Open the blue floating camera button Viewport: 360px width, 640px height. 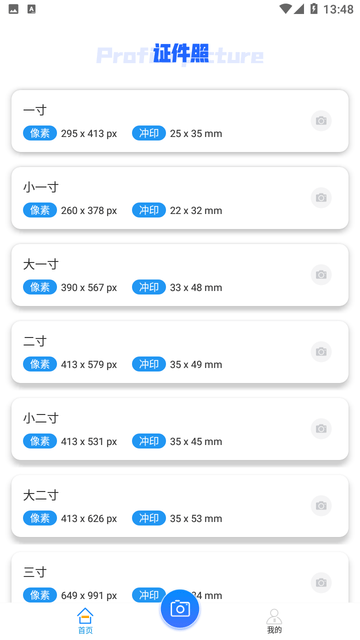[180, 609]
